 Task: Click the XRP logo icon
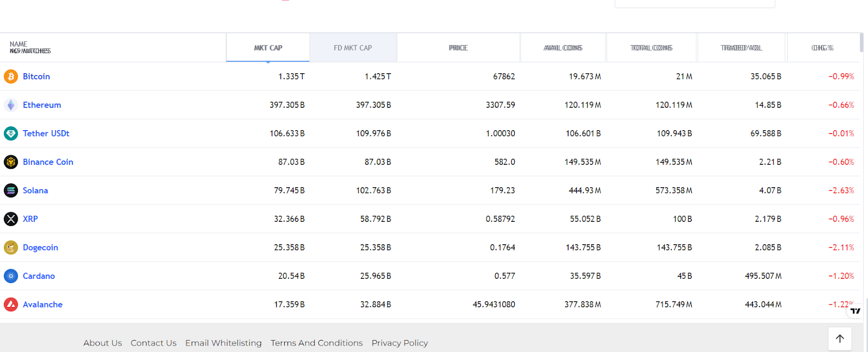11,219
